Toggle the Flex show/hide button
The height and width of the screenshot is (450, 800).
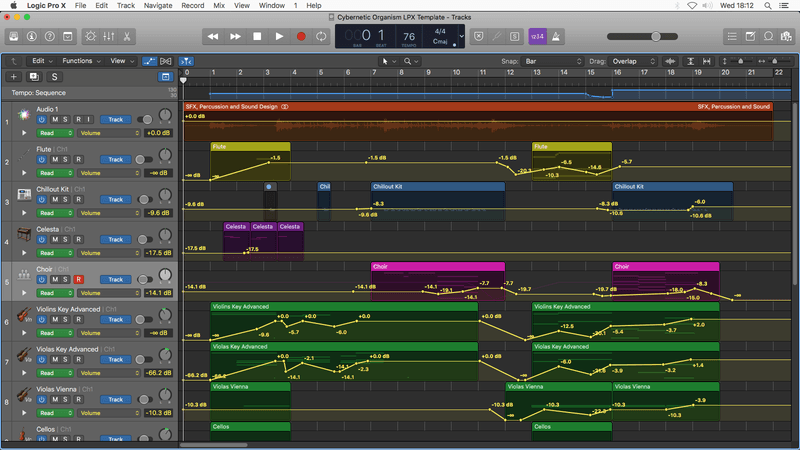(x=166, y=61)
